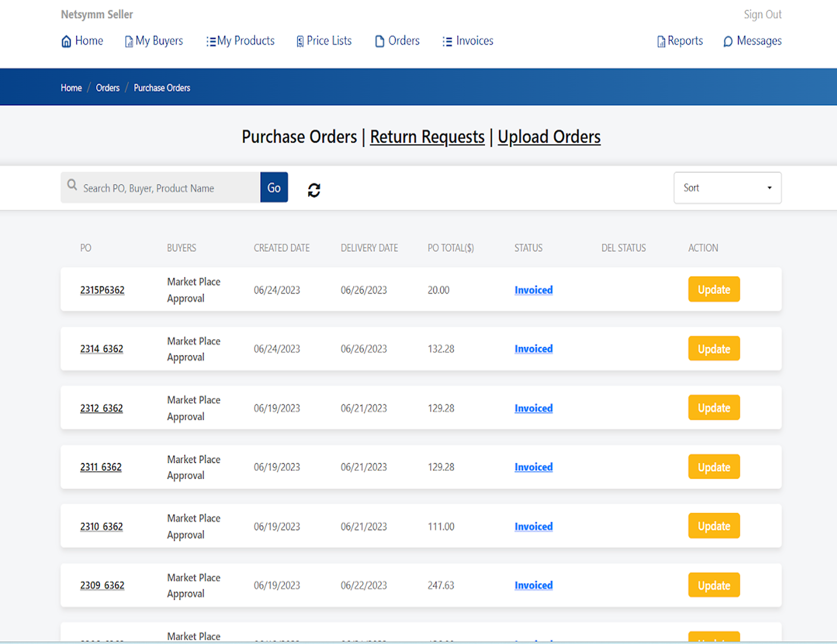Viewport: 837px width, 644px height.
Task: Click Invoiced status for PO 2309_6362
Action: [x=533, y=585]
